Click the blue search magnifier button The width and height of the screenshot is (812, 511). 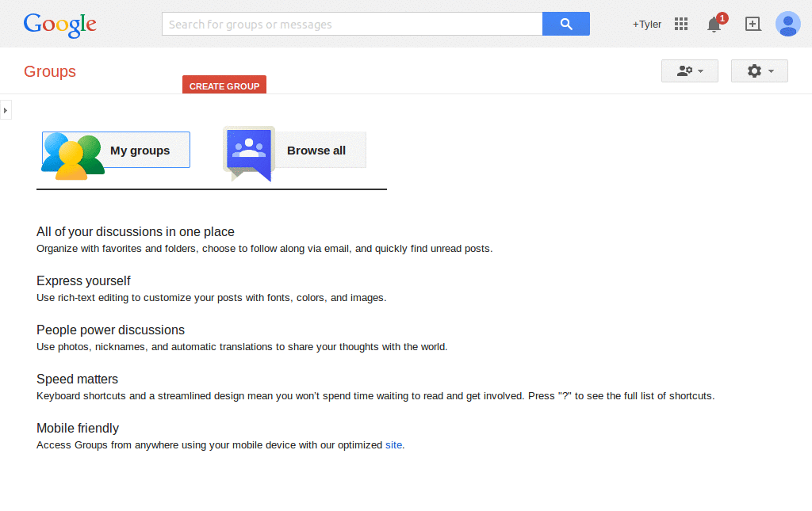[565, 24]
